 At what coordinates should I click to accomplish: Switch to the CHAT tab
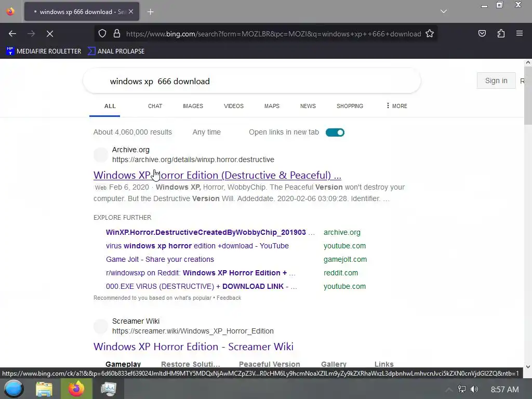pyautogui.click(x=155, y=106)
